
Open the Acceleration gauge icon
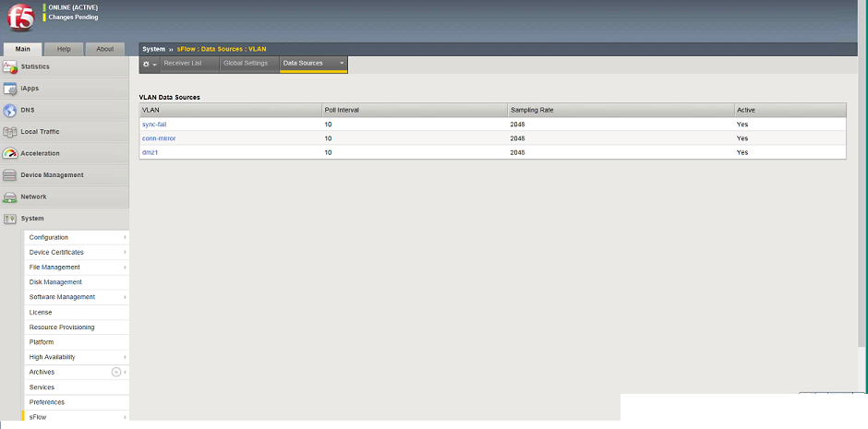point(10,153)
